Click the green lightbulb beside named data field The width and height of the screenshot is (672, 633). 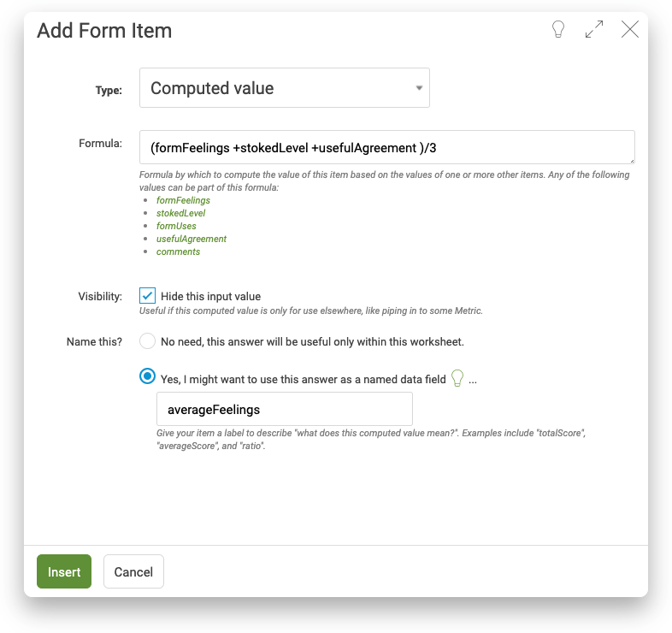pyautogui.click(x=457, y=378)
